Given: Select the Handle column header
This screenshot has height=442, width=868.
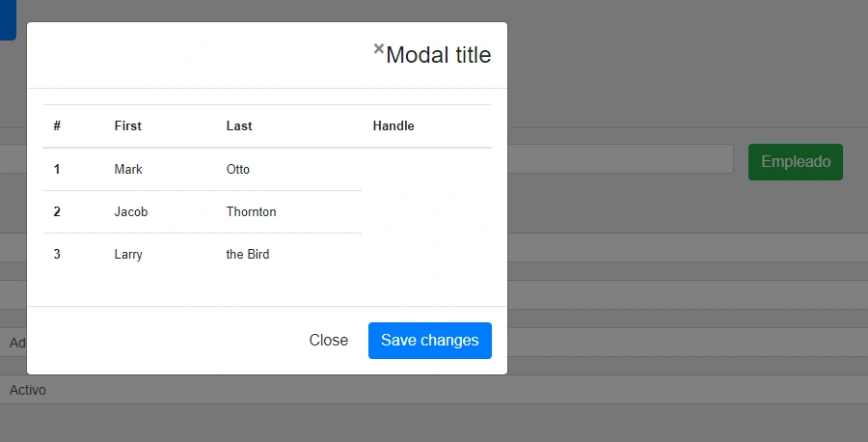Looking at the screenshot, I should tap(393, 125).
